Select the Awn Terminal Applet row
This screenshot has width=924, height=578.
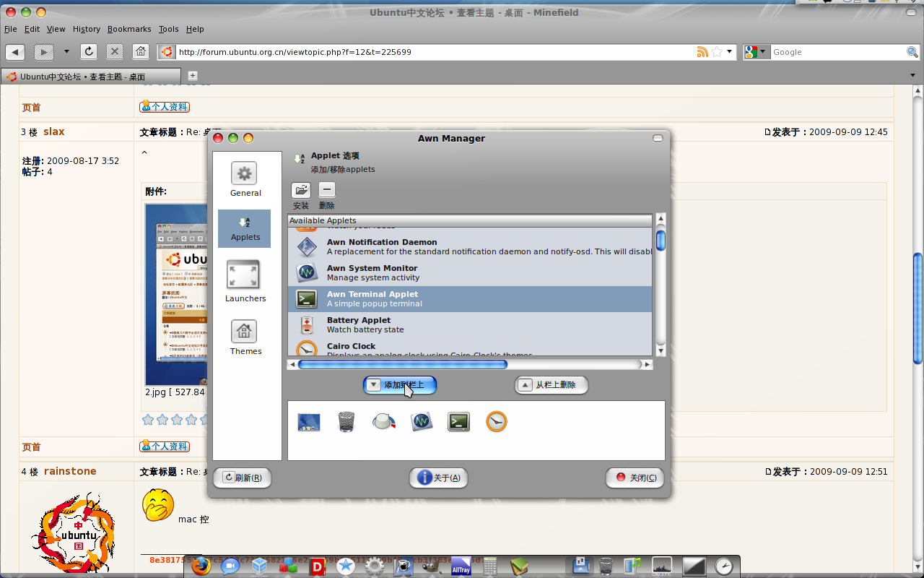click(470, 299)
